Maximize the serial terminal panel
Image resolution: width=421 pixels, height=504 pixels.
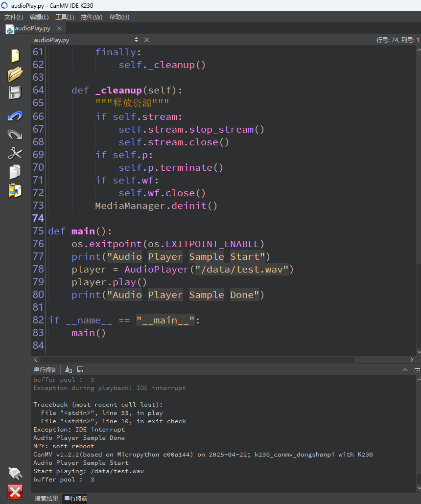coord(417,370)
